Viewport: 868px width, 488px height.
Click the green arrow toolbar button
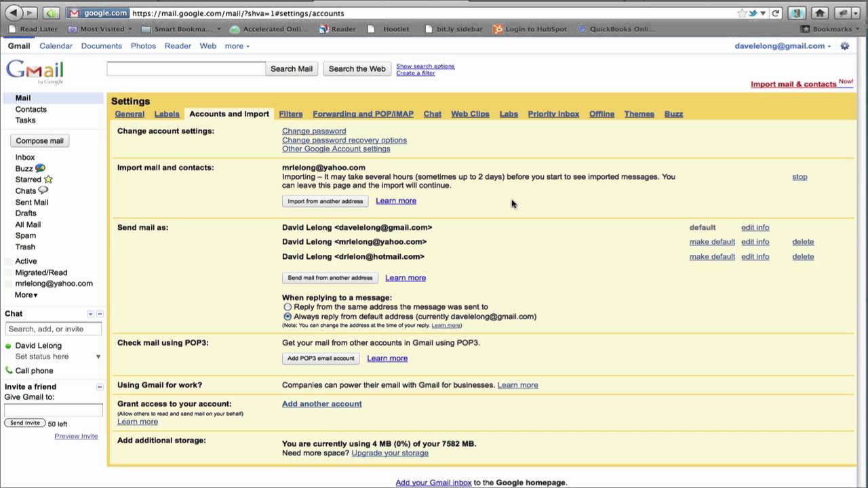click(x=51, y=13)
